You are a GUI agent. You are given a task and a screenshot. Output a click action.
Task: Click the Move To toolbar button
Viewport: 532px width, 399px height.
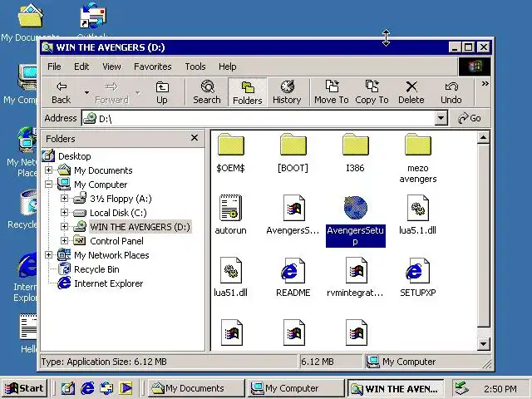tap(332, 92)
